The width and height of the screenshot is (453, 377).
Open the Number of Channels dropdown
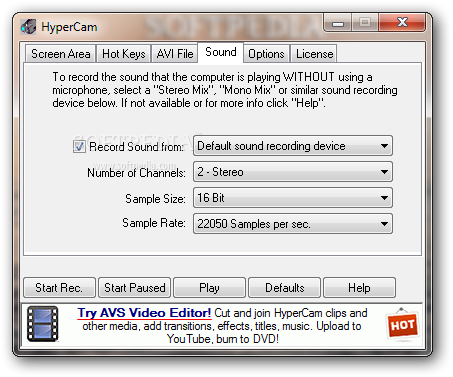[x=293, y=172]
